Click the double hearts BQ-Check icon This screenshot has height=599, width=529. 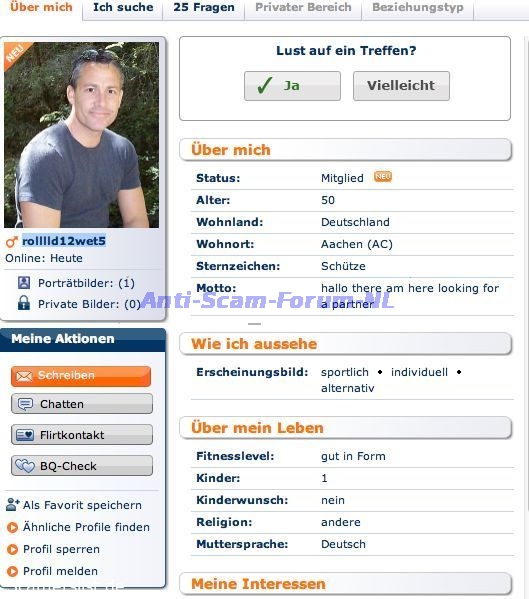coord(25,466)
